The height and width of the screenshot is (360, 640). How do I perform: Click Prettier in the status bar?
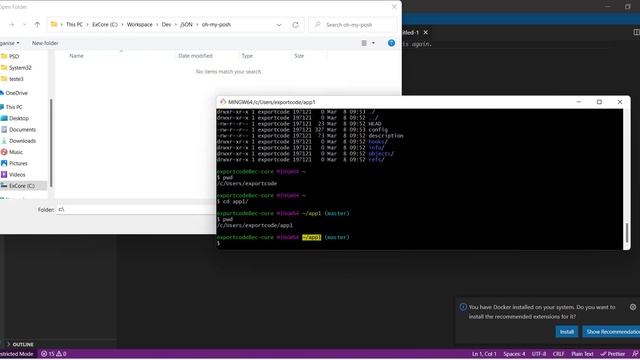(613, 354)
